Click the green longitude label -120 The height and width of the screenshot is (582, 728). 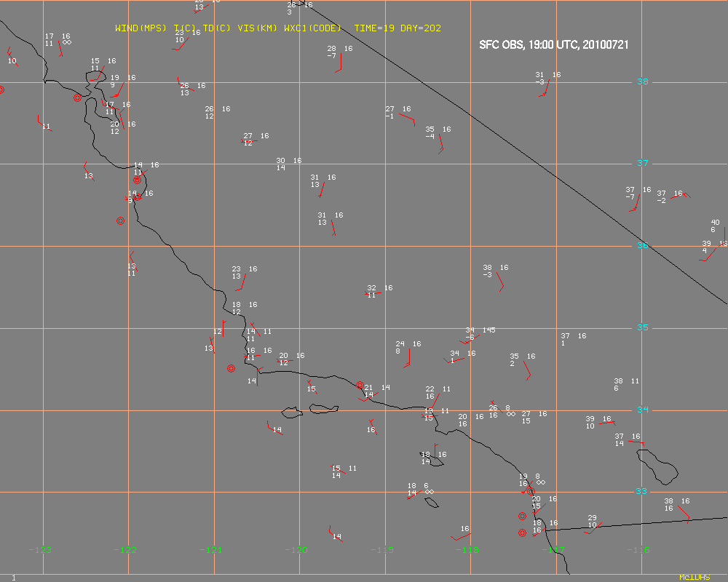pyautogui.click(x=296, y=550)
